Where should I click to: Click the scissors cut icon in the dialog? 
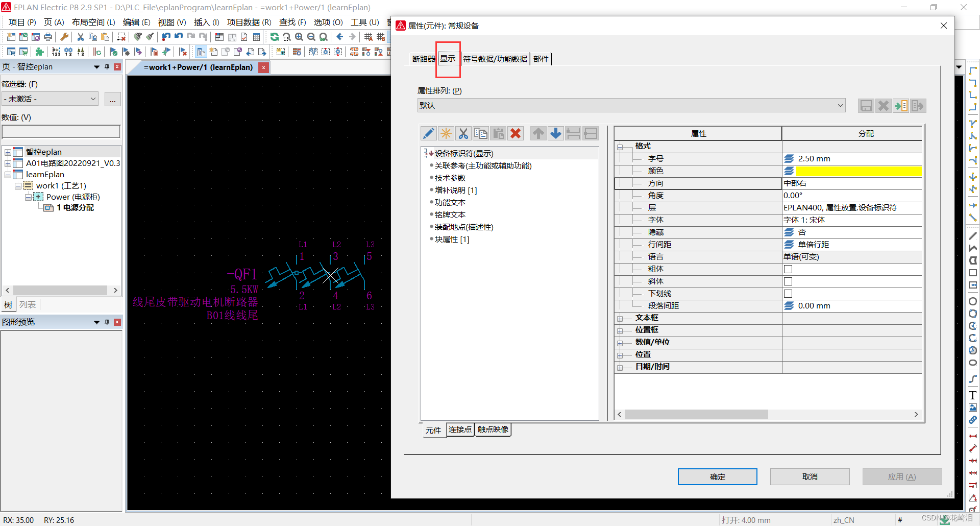(x=463, y=134)
